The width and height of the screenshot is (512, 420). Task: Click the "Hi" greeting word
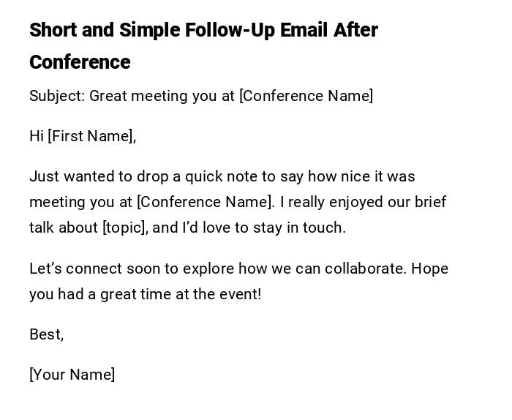(37, 136)
